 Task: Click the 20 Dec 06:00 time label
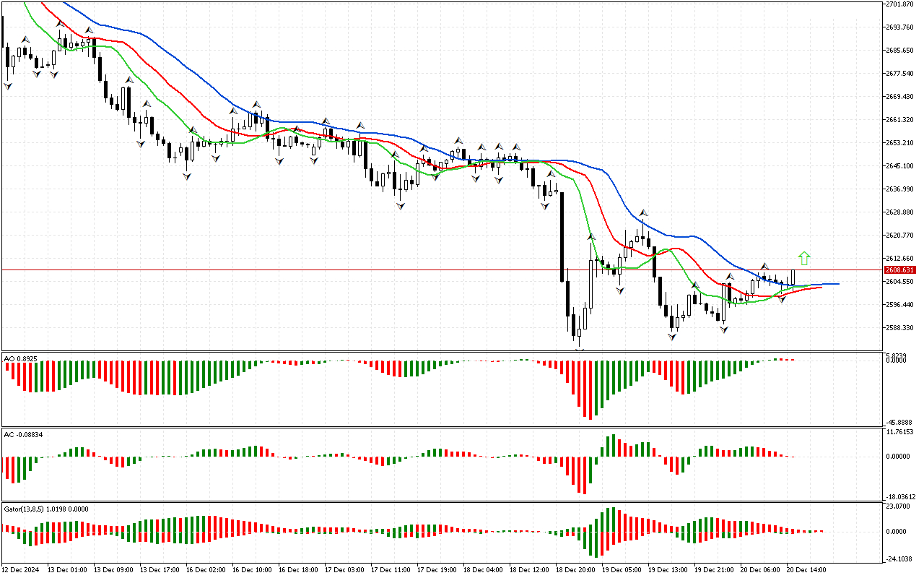tap(760, 570)
